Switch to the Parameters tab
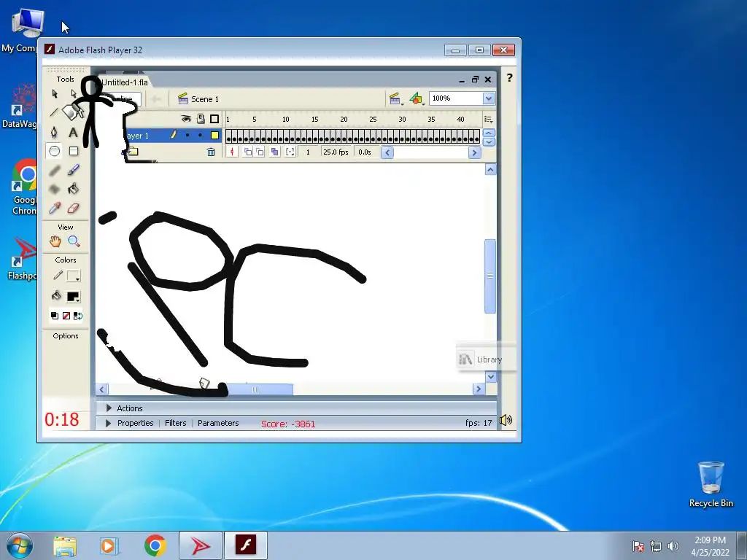 [218, 423]
